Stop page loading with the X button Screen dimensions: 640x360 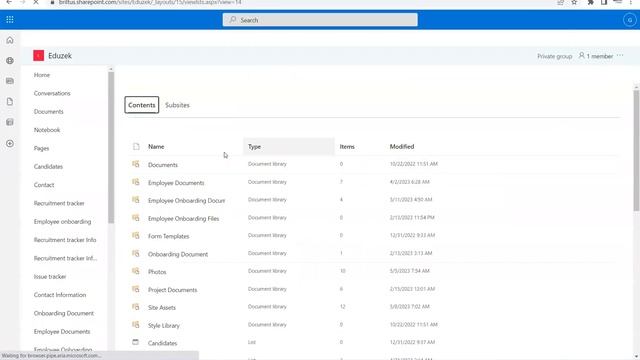tap(36, 2)
